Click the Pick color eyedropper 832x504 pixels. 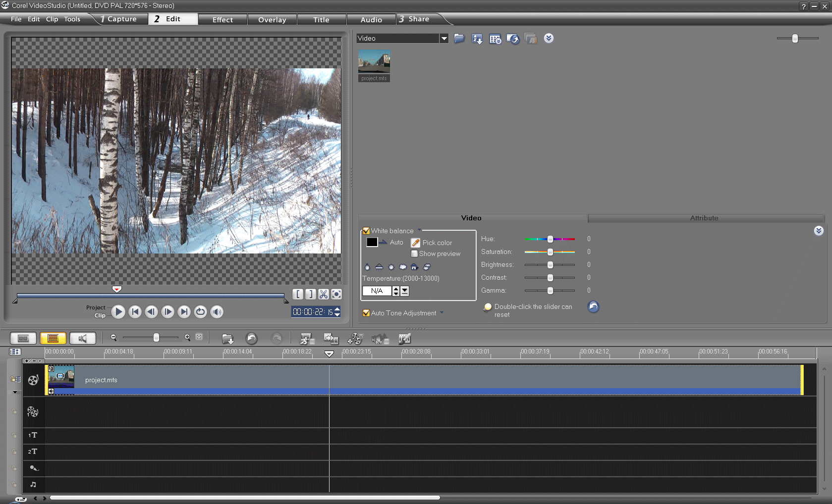tap(416, 243)
